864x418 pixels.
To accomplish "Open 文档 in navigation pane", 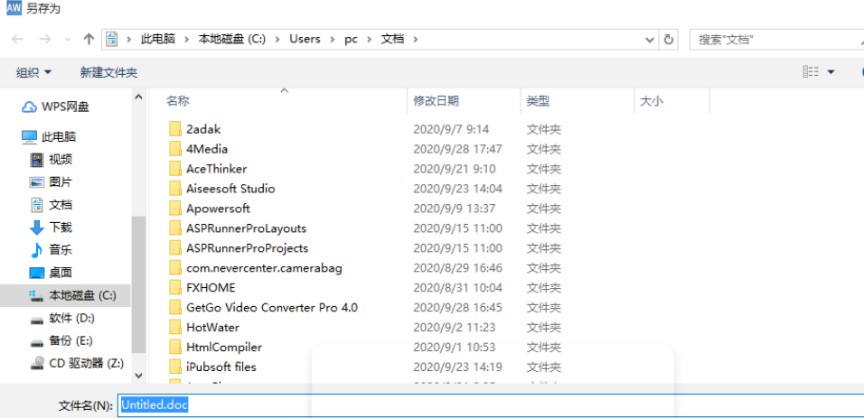I will (x=51, y=205).
